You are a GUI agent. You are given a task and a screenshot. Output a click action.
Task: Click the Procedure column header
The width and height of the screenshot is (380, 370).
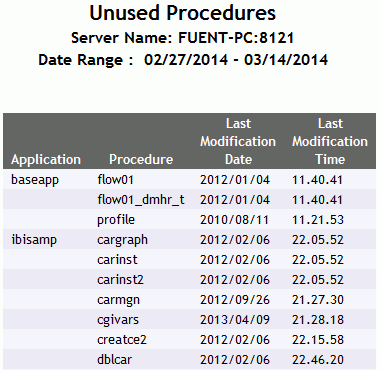pos(141,159)
